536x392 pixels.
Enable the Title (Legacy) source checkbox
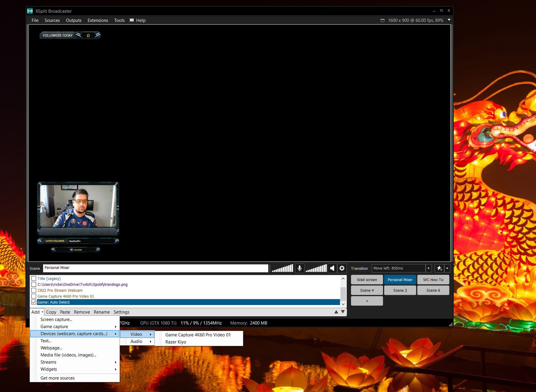33,278
